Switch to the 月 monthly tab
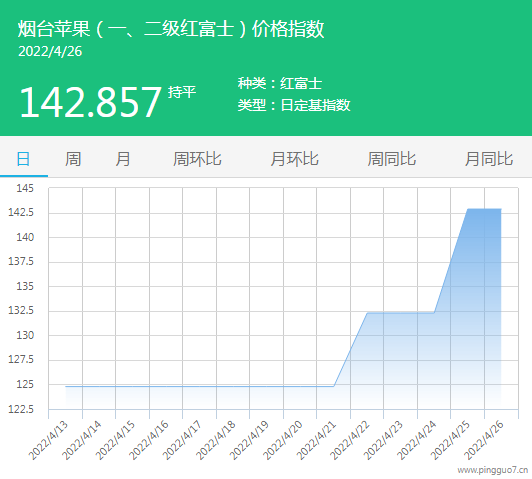532x479 pixels. click(x=122, y=159)
